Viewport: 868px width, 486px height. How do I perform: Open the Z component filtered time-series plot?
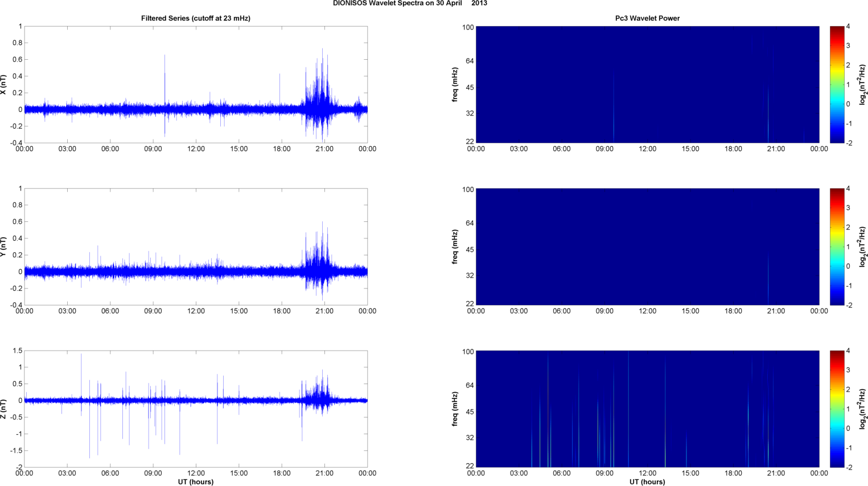196,409
